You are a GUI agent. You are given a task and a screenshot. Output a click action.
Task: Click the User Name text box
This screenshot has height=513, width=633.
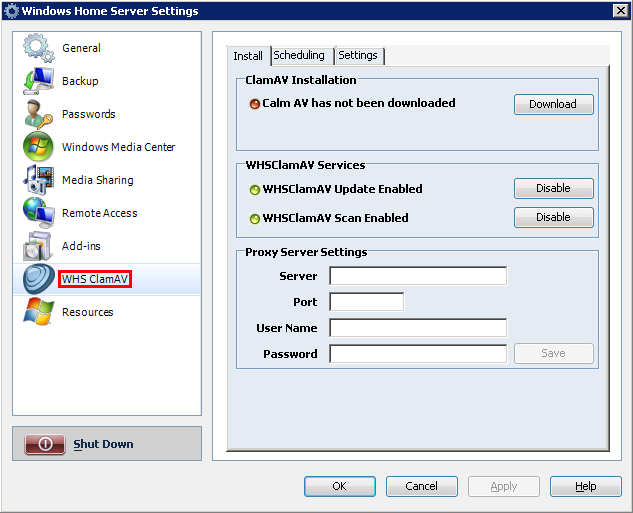(418, 328)
